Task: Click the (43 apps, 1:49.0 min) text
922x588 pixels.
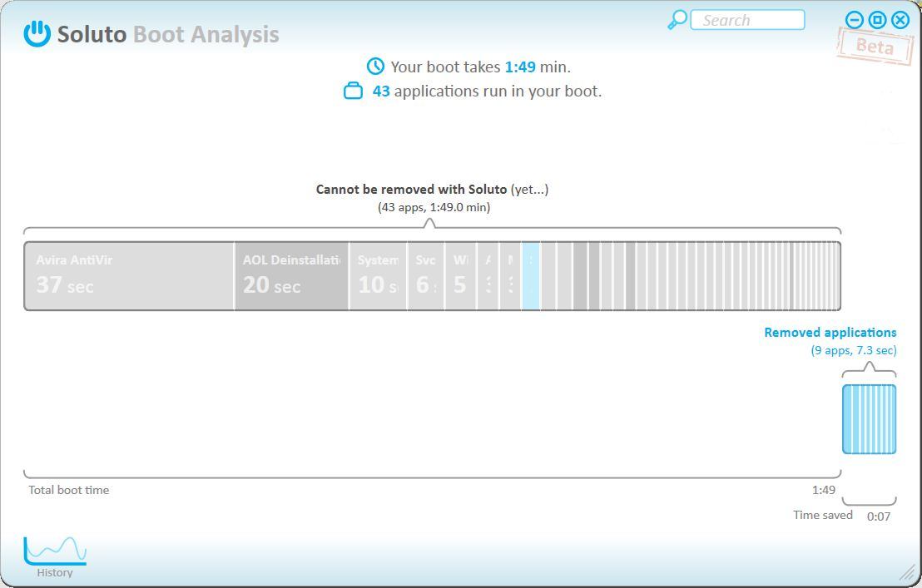Action: (x=434, y=207)
